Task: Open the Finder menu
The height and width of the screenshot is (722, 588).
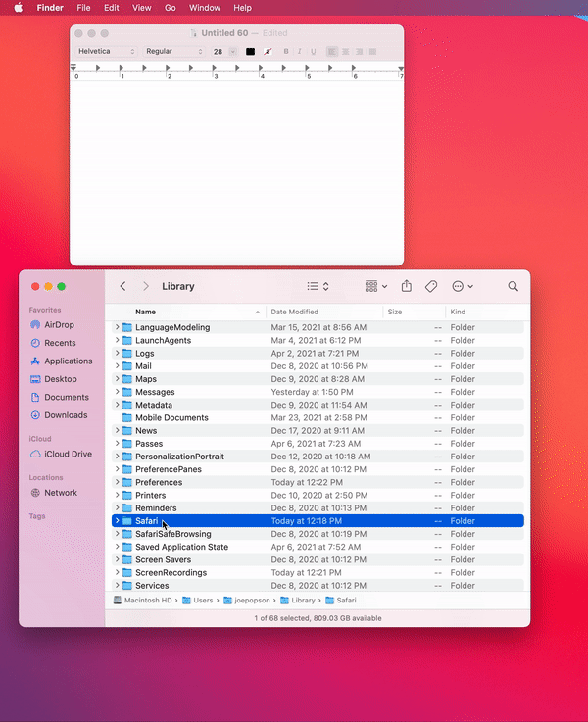Action: (50, 8)
